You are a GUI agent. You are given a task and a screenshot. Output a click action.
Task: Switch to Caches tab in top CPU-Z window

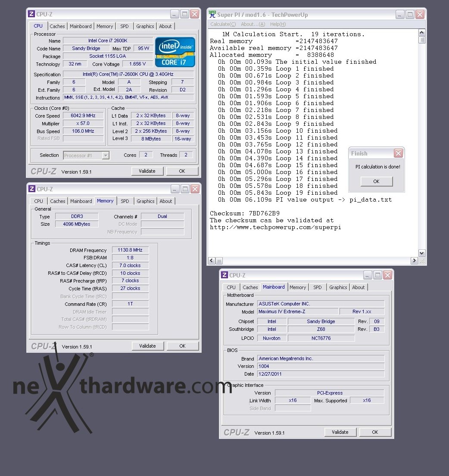pyautogui.click(x=57, y=26)
